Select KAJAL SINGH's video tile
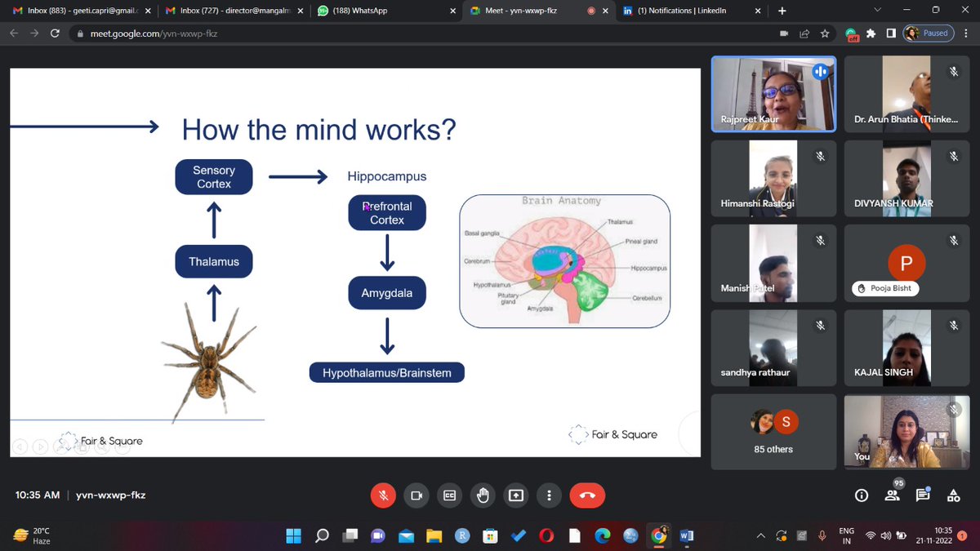Screen dimensions: 980x551 (x=907, y=347)
